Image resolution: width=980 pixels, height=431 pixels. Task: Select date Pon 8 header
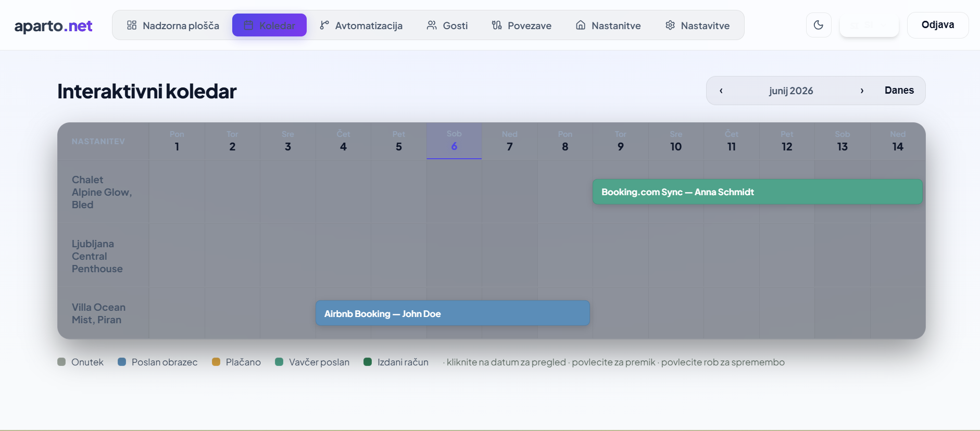pos(565,141)
